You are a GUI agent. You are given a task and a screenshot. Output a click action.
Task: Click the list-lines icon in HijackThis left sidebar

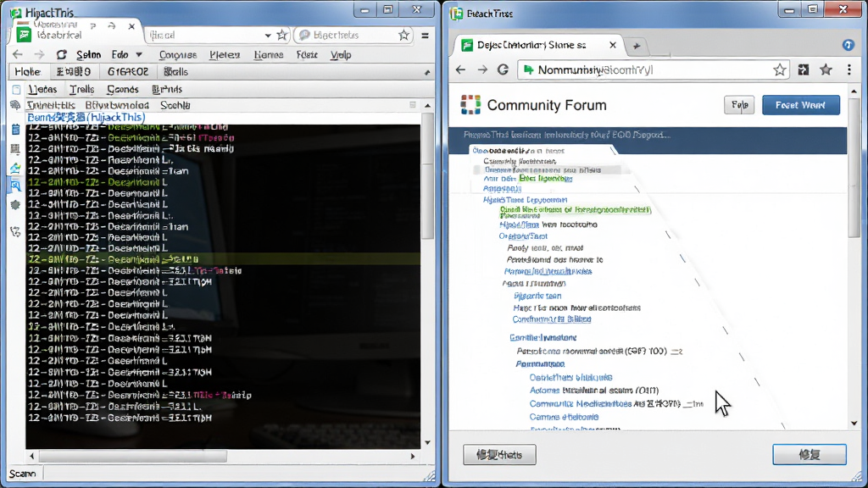15,148
